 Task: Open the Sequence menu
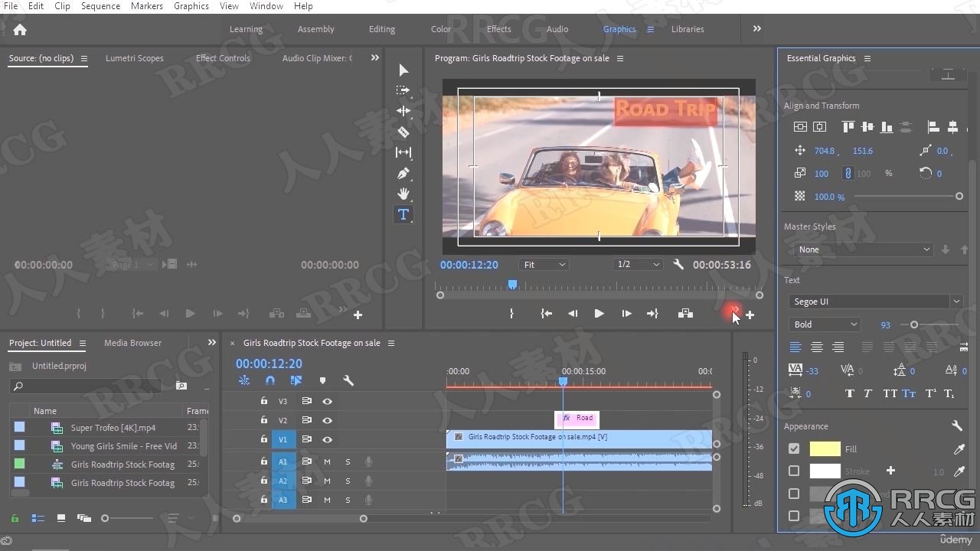click(x=100, y=6)
